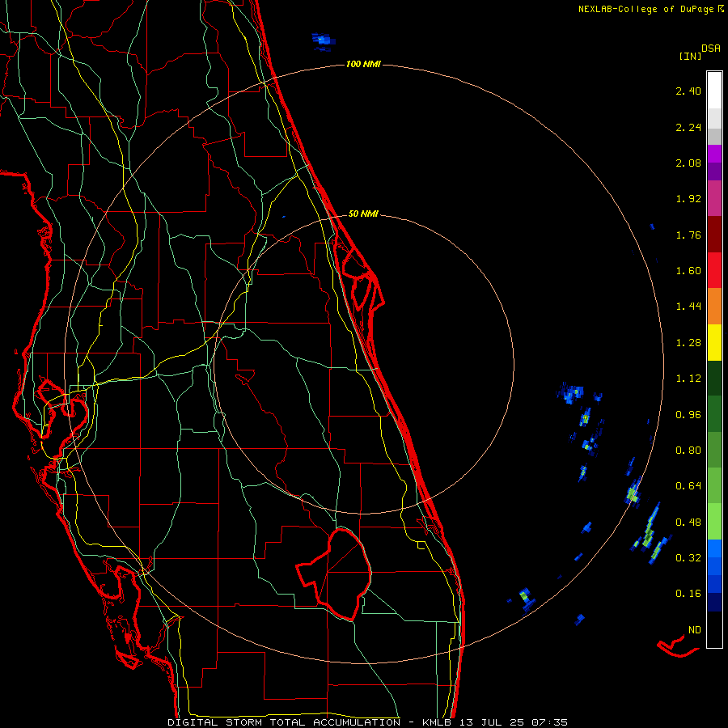Click the 2.24 legend value
Viewport: 728px width, 728px height.
(x=688, y=127)
